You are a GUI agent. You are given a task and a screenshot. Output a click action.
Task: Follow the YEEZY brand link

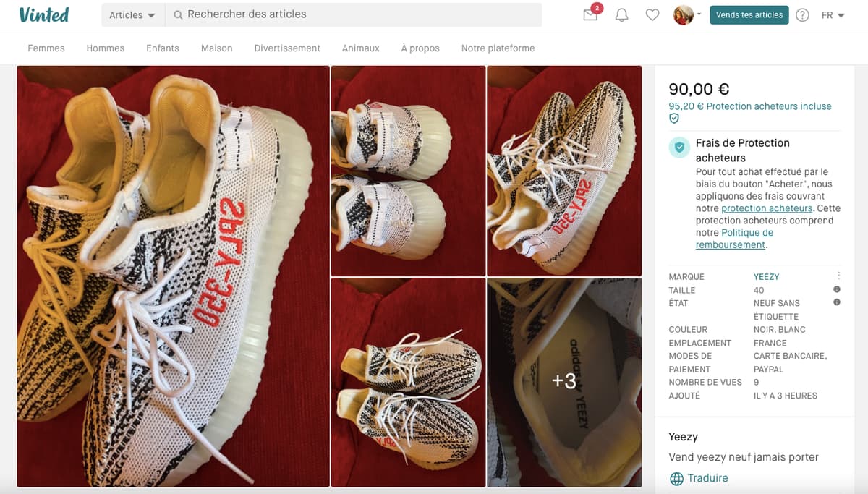point(766,277)
